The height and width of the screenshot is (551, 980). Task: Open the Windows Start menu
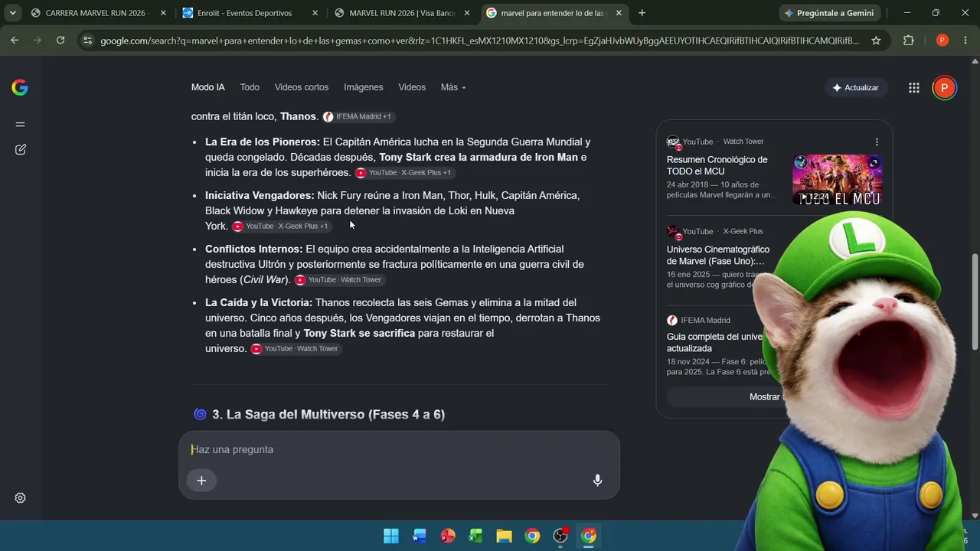(391, 536)
